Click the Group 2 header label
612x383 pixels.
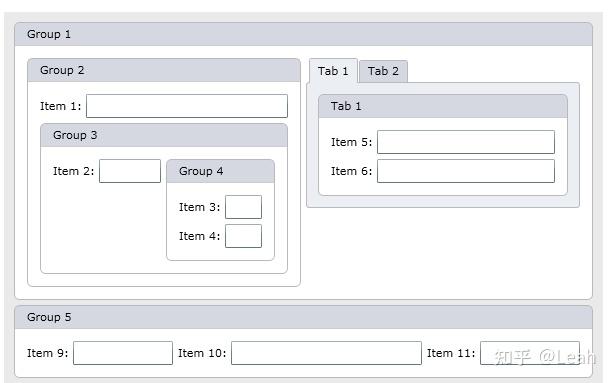click(x=62, y=70)
